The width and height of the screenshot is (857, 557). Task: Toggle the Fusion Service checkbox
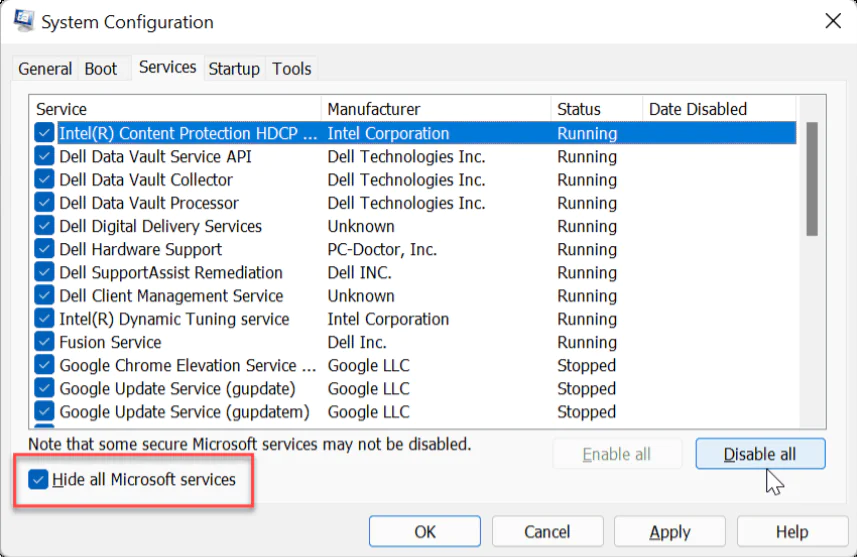[44, 342]
